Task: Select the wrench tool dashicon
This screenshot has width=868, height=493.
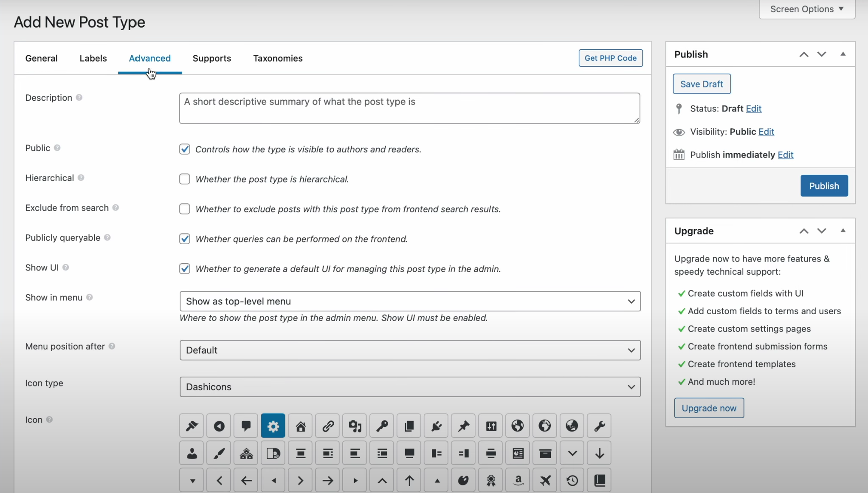Action: click(599, 425)
